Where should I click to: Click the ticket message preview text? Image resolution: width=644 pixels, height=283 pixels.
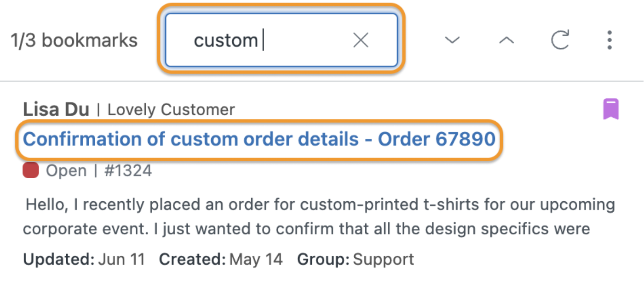coord(319,216)
